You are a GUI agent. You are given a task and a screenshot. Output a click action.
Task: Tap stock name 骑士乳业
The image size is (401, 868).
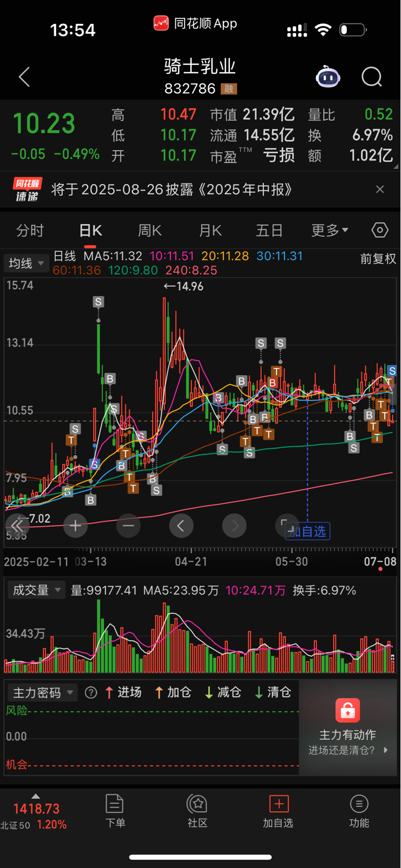[x=200, y=66]
